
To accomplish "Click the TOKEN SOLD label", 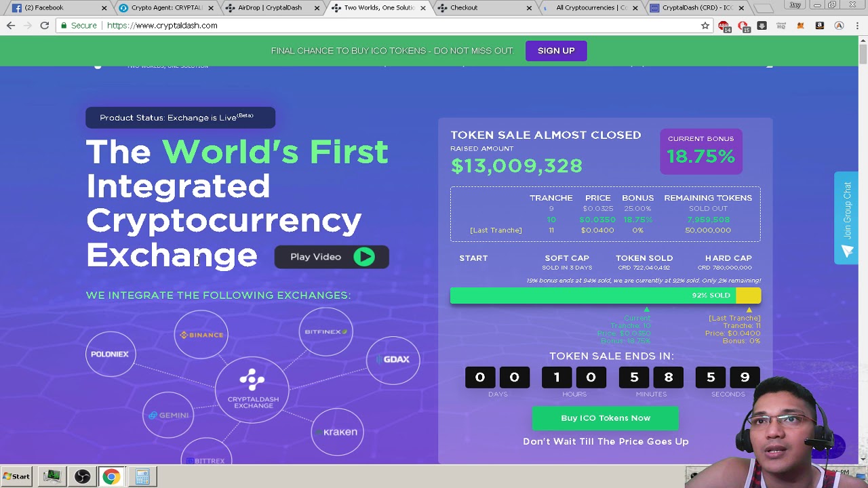I will (x=644, y=258).
